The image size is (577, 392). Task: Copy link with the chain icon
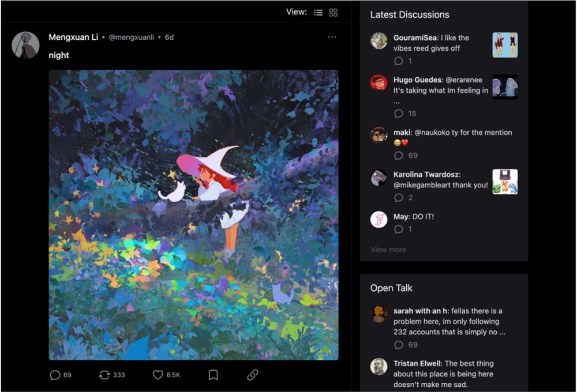(253, 375)
